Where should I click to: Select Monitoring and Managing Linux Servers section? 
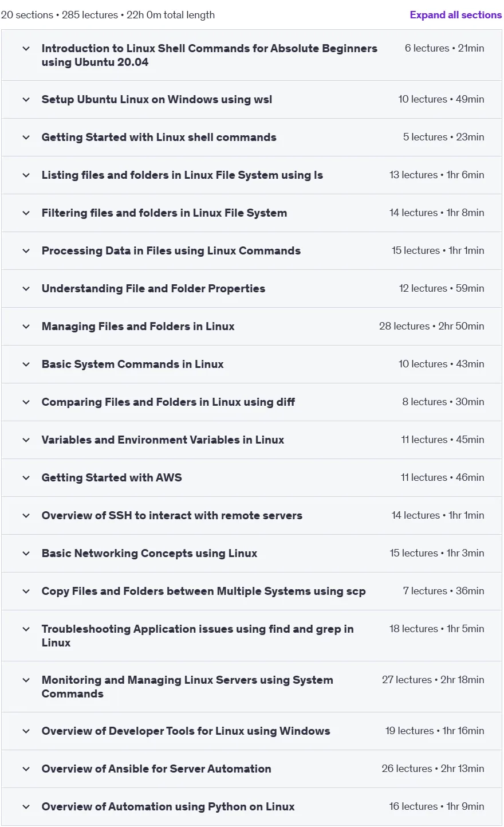[x=187, y=687]
